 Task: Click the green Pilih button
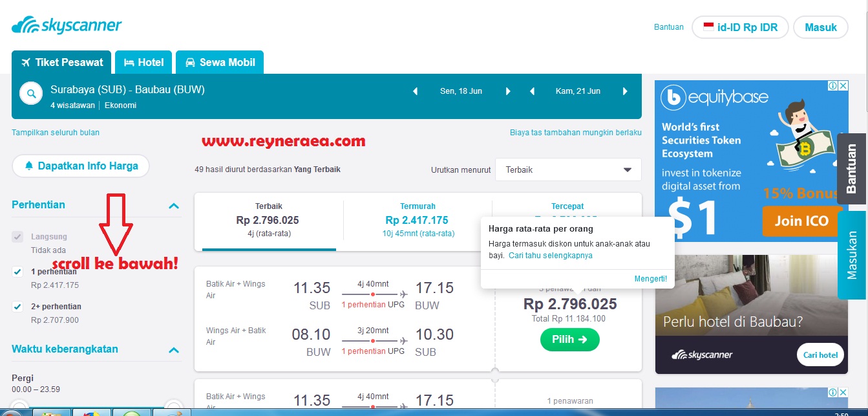[570, 340]
